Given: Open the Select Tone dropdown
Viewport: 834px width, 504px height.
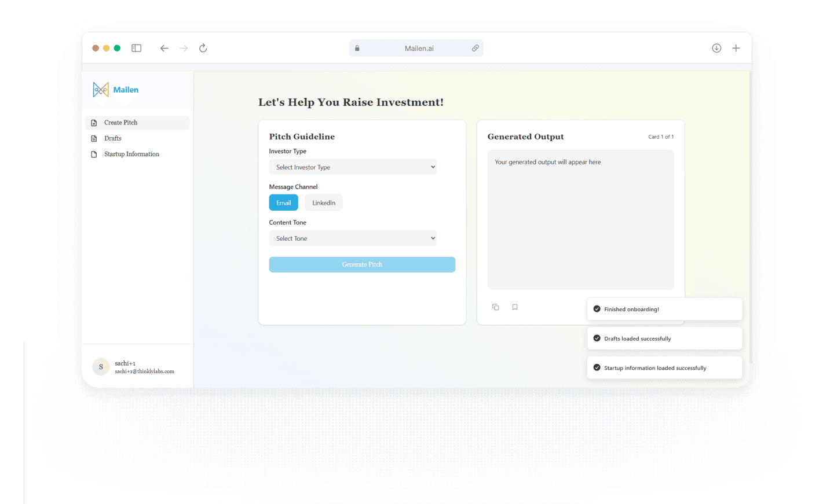Looking at the screenshot, I should pos(353,238).
